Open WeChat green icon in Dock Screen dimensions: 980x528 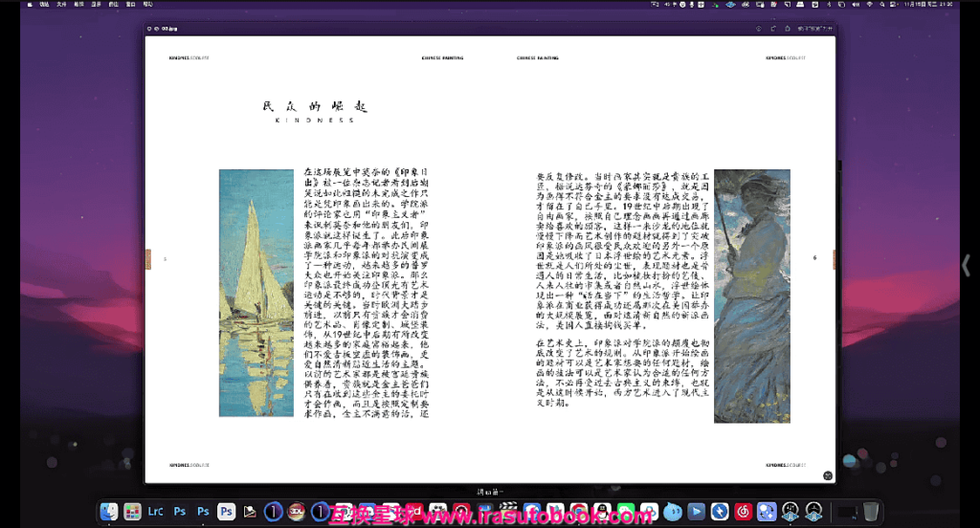pos(626,512)
